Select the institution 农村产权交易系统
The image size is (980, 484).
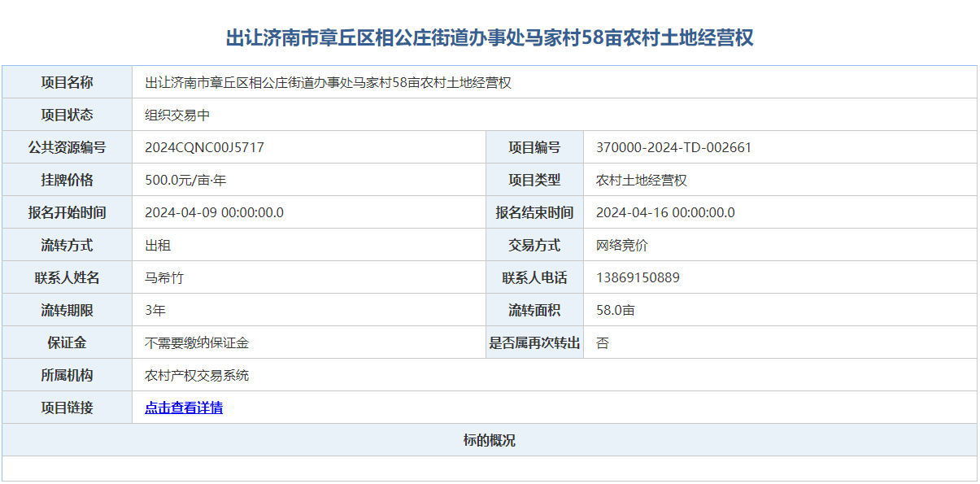(x=197, y=375)
